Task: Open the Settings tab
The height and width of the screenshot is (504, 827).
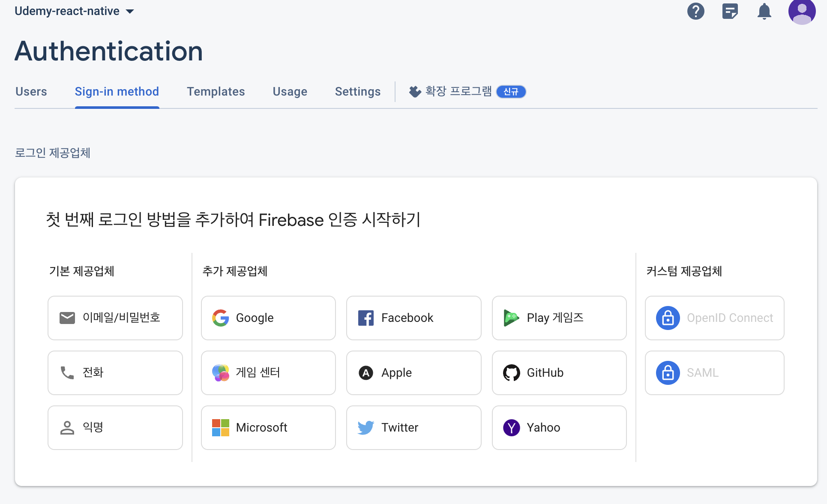Action: tap(358, 92)
